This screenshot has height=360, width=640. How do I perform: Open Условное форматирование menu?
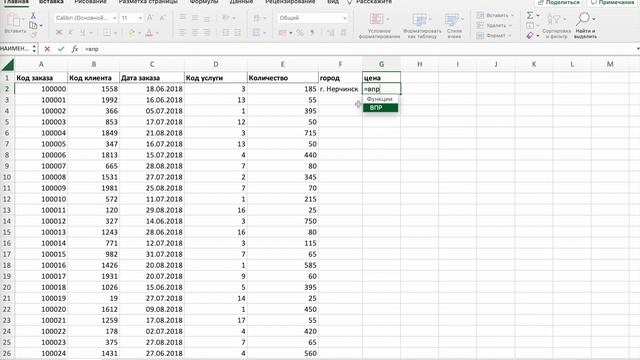379,26
